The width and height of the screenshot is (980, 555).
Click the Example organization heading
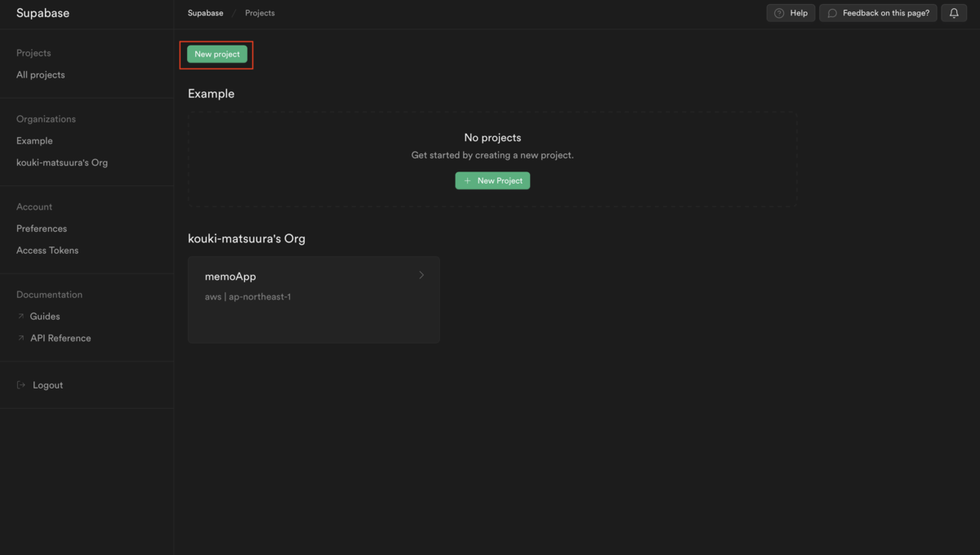coord(211,94)
